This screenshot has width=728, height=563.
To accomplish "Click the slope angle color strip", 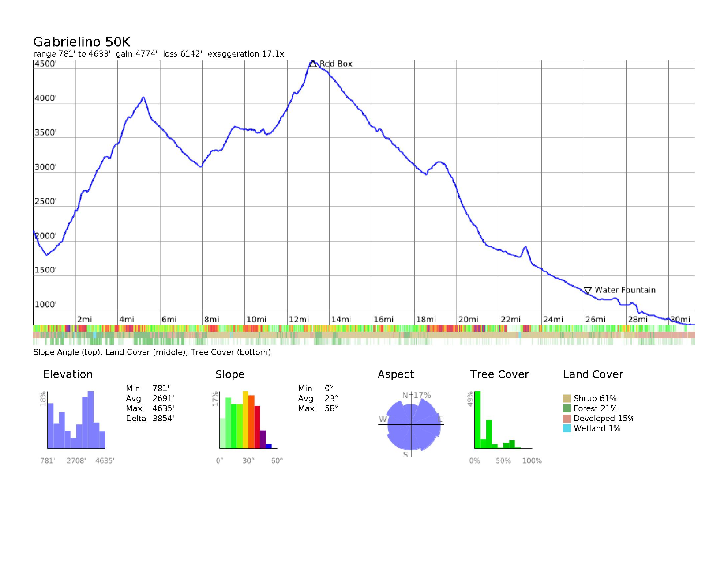I will [x=364, y=328].
